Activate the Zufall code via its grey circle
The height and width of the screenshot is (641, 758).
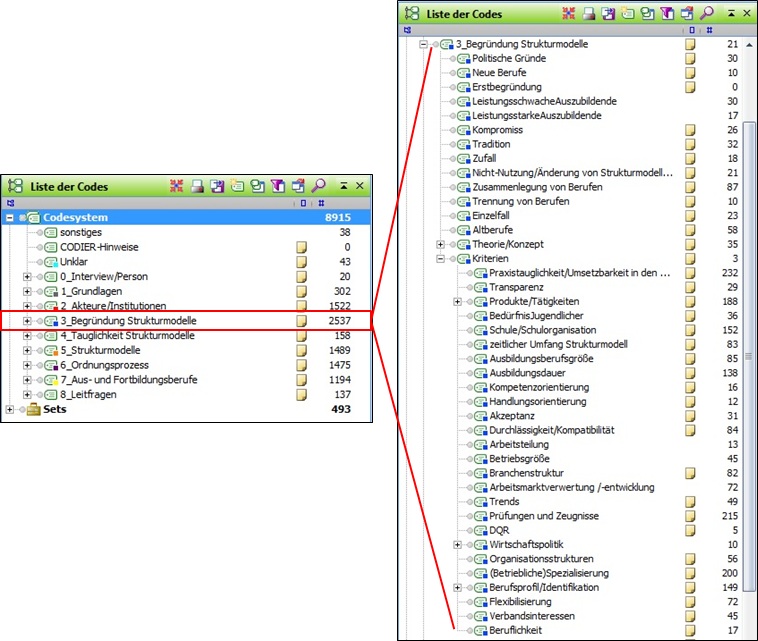(454, 158)
